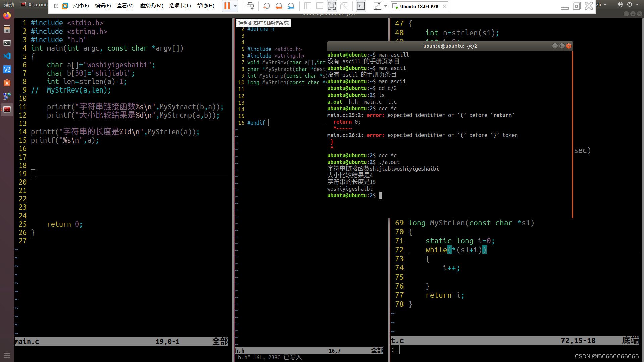
Task: Revert to previous snapshot icon
Action: pyautogui.click(x=279, y=6)
